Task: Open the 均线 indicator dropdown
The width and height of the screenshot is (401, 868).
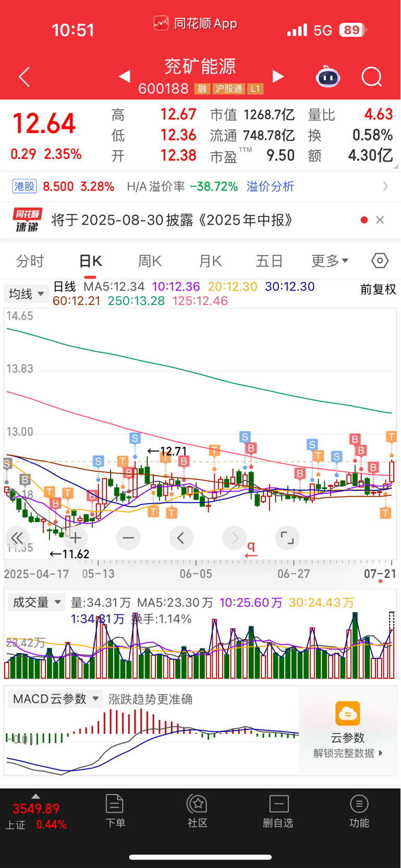Action: (26, 294)
